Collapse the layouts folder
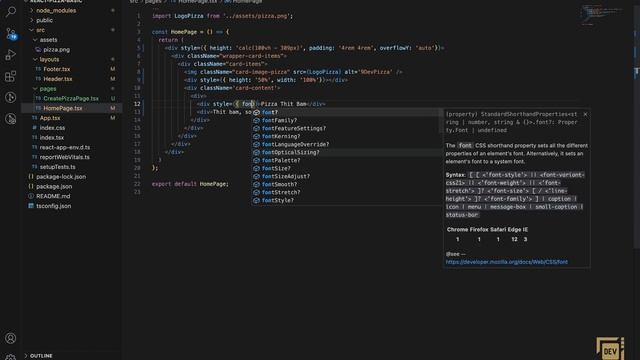Image resolution: width=640 pixels, height=360 pixels. coord(35,59)
